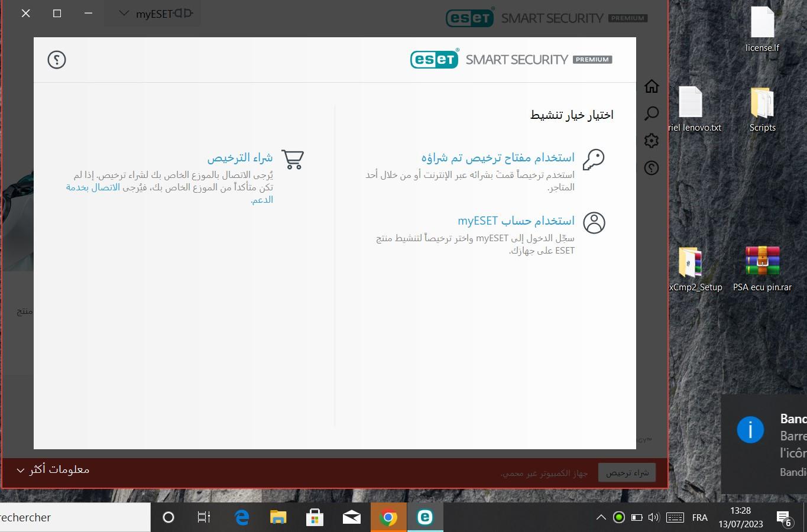The height and width of the screenshot is (532, 807).
Task: Select the 'riel lenovo.txt' desktop file
Action: coord(693,109)
